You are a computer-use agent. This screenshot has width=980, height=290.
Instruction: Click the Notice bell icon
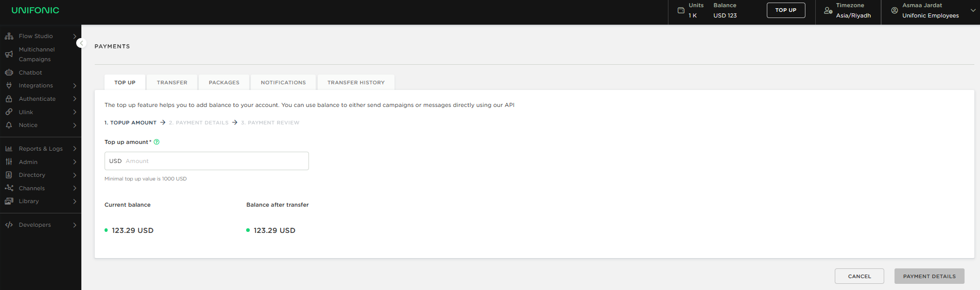[x=9, y=125]
